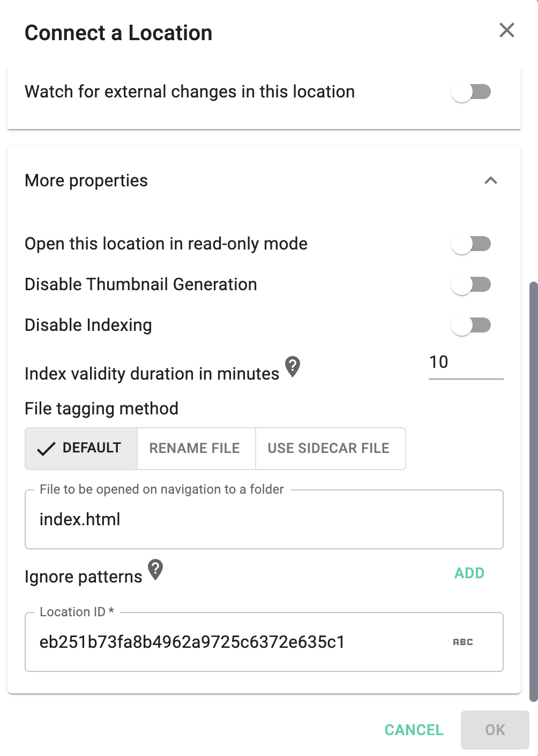538x756 pixels.
Task: Click help icon beside Index validity duration
Action: (x=292, y=367)
